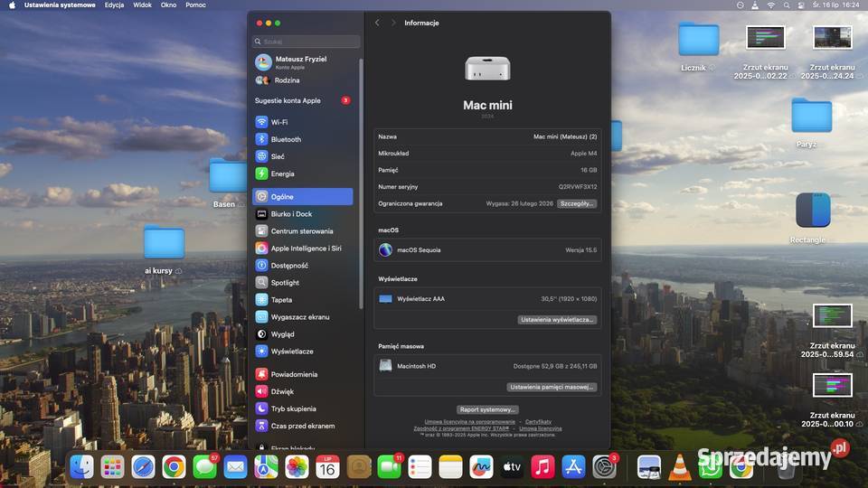The image size is (868, 488).
Task: Click the Szukaj search field
Action: pyautogui.click(x=307, y=42)
